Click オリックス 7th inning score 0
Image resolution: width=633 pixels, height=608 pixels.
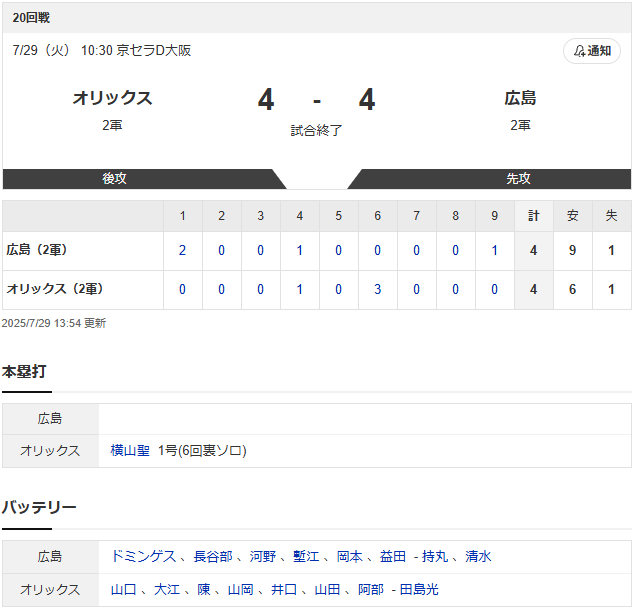click(417, 289)
